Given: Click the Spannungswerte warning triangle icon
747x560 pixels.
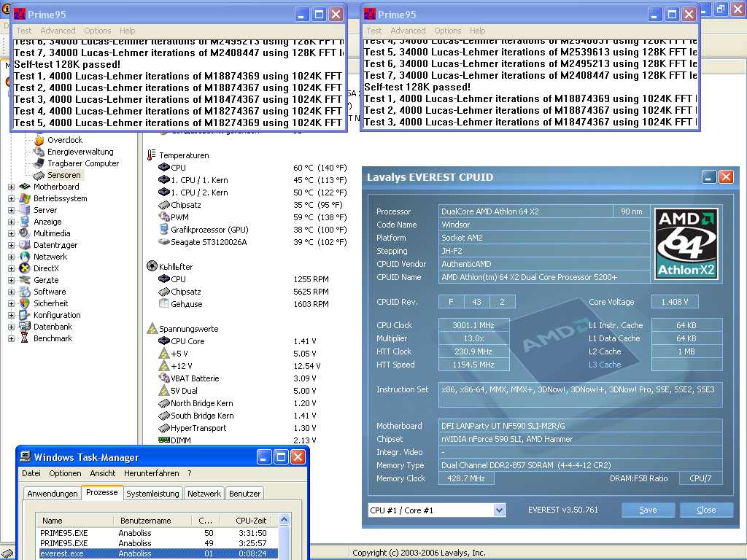Looking at the screenshot, I should [152, 329].
